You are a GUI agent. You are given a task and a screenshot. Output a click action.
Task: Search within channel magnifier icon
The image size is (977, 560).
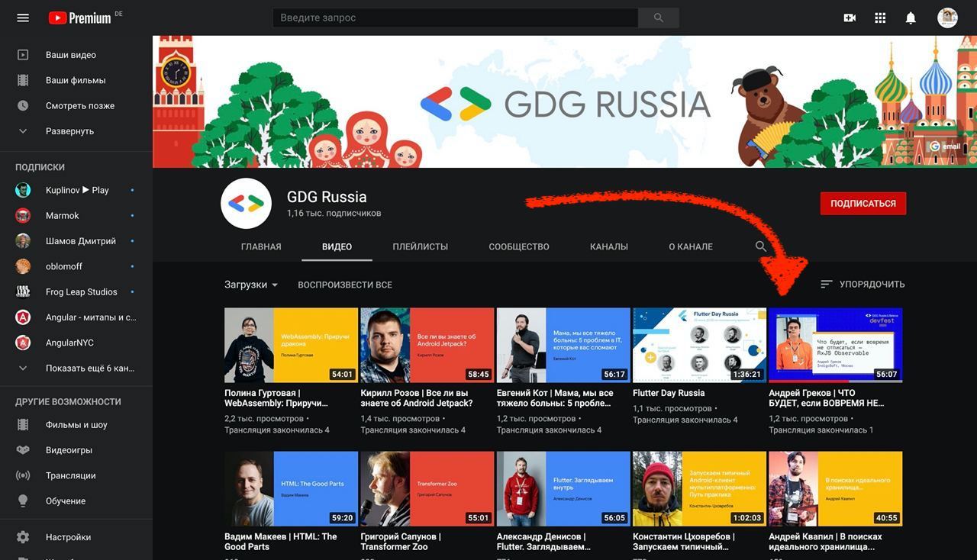tap(761, 246)
